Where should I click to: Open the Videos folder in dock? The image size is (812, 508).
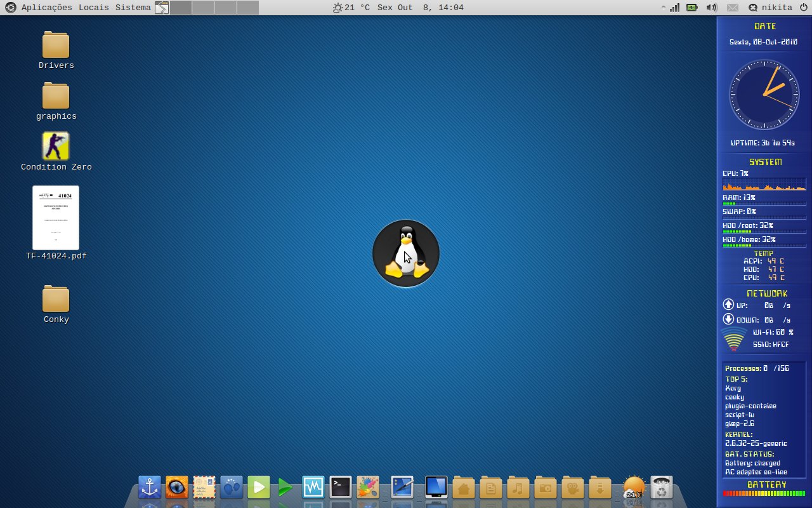coord(573,488)
